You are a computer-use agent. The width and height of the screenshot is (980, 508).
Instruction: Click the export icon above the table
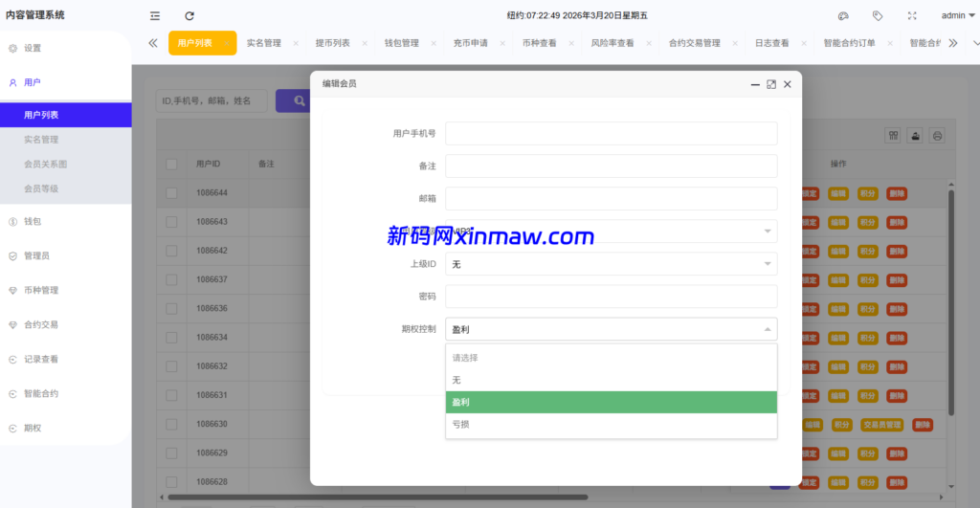click(915, 136)
